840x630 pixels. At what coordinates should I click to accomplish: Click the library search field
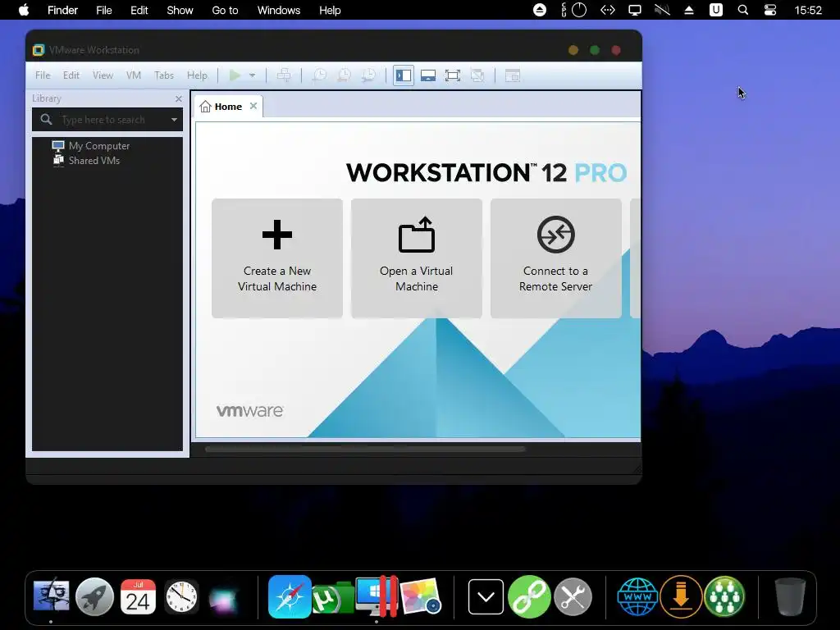coord(107,120)
